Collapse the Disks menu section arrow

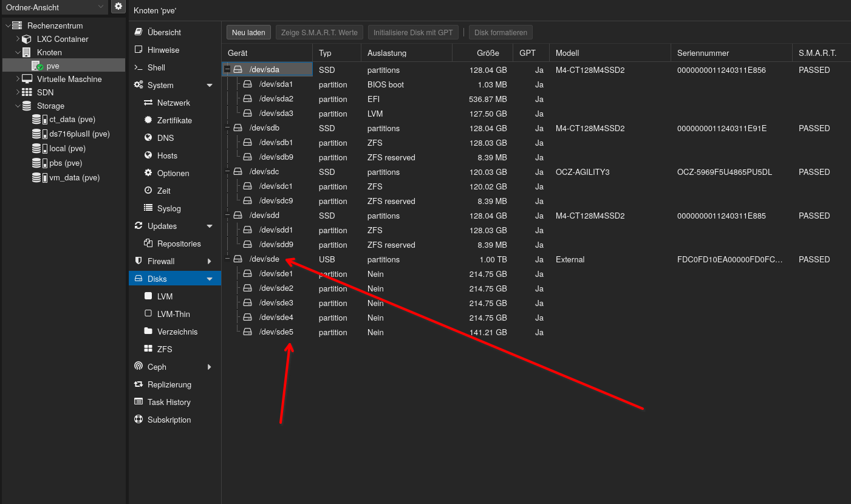tap(210, 279)
